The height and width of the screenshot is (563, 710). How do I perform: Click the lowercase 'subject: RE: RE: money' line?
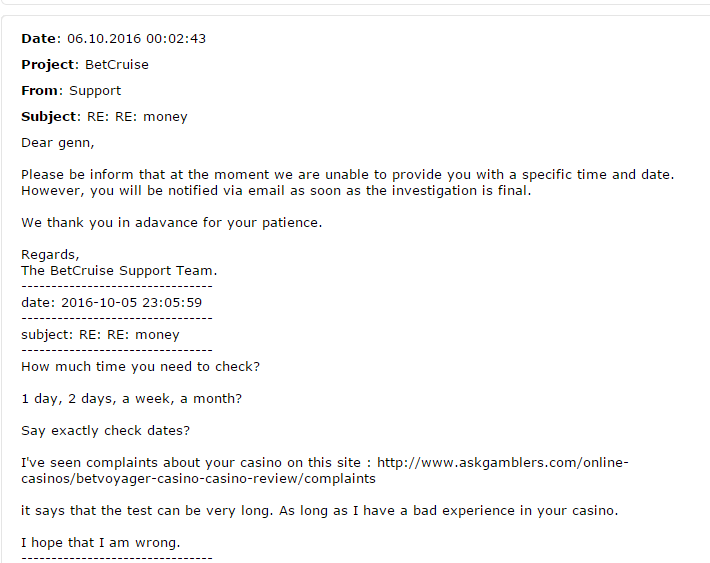click(x=101, y=335)
